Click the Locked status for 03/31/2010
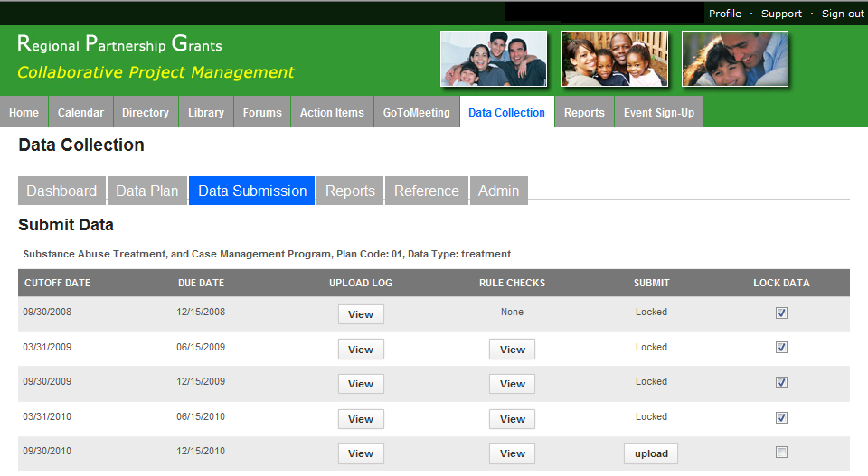The width and height of the screenshot is (868, 476). [651, 417]
